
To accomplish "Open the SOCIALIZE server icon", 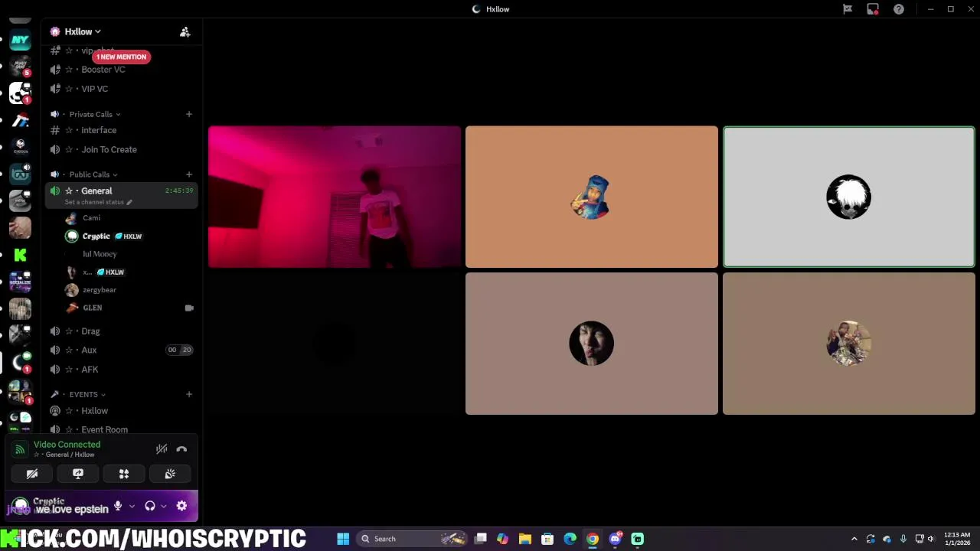I will click(x=20, y=282).
